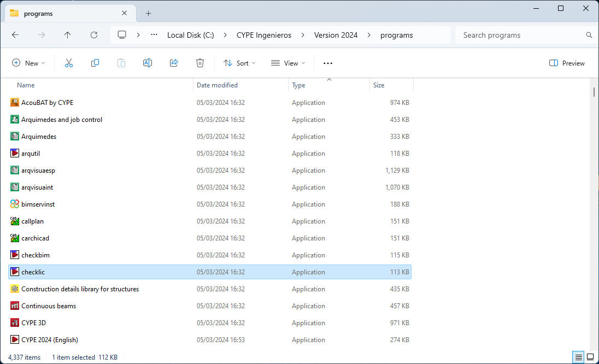This screenshot has height=364, width=599.
Task: Click the carchicad CAD icon
Action: pos(15,238)
